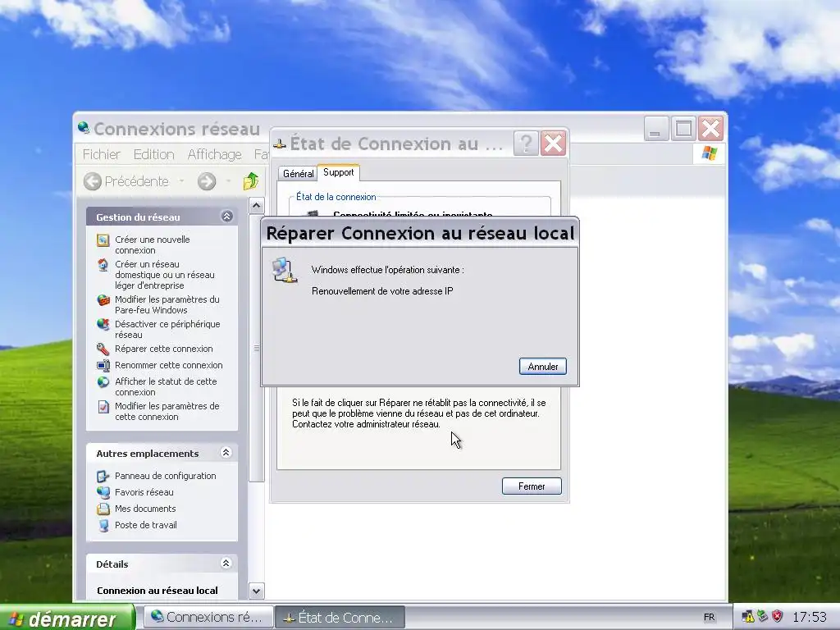Click the Créer une nouvelle connexion icon
Image resolution: width=840 pixels, height=630 pixels.
click(103, 240)
